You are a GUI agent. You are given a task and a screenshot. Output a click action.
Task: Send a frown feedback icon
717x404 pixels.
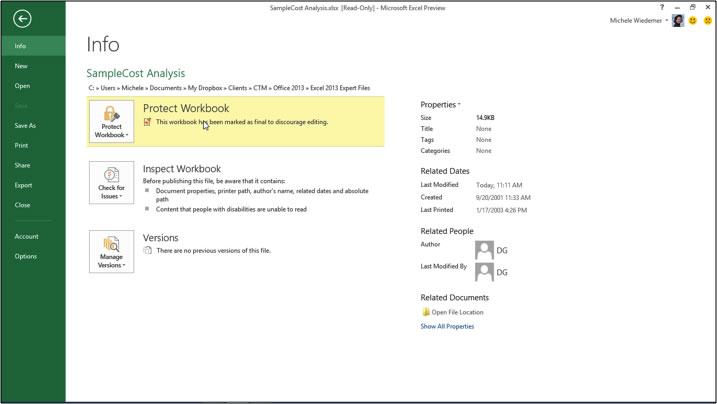(706, 21)
